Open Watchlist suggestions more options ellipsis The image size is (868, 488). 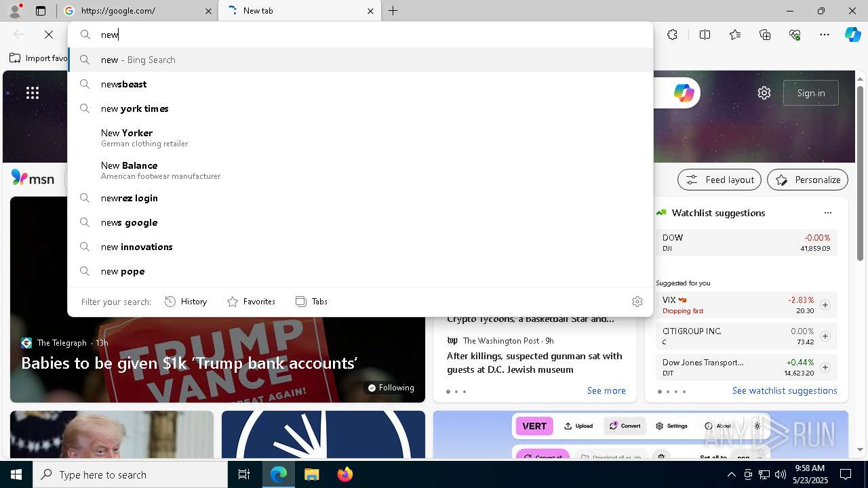[827, 213]
